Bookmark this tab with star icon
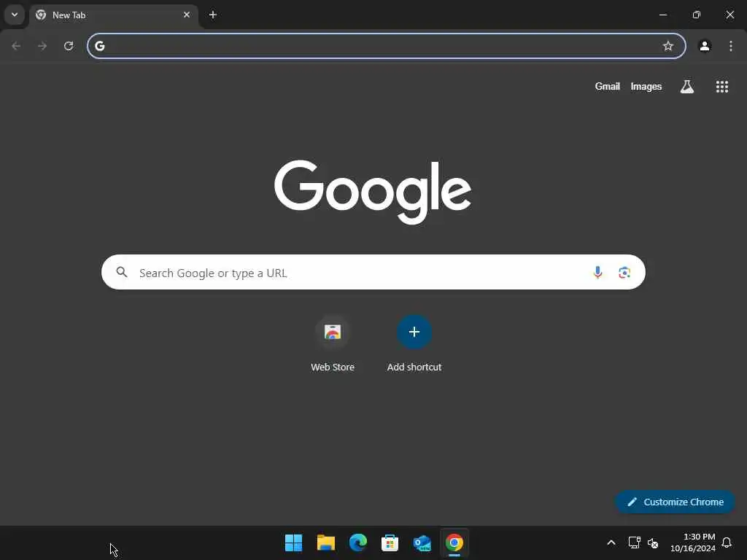The image size is (747, 560). pyautogui.click(x=668, y=46)
